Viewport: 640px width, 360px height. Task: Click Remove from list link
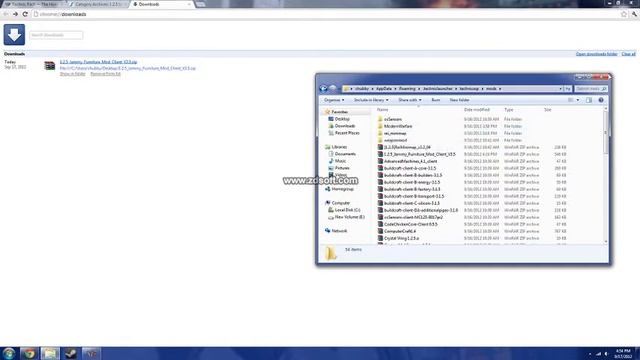pyautogui.click(x=105, y=74)
